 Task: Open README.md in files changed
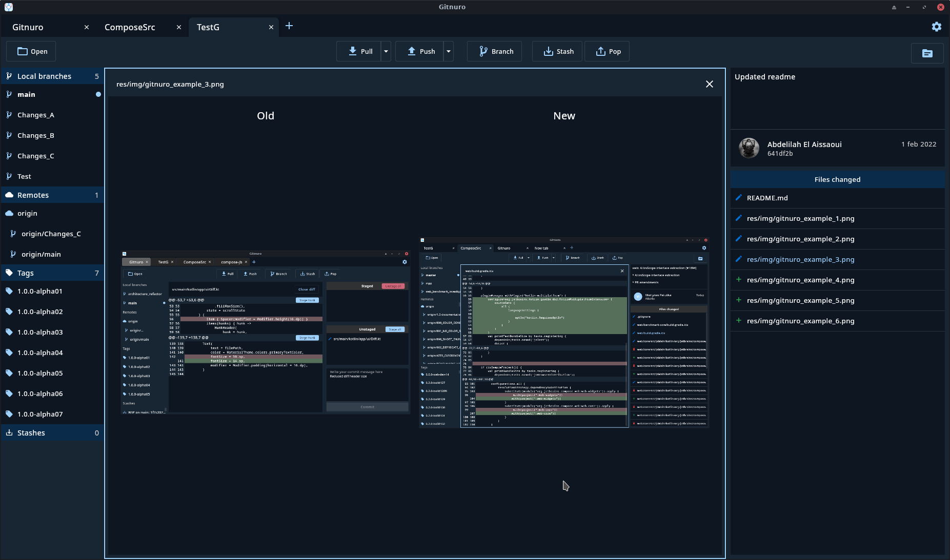(x=837, y=198)
